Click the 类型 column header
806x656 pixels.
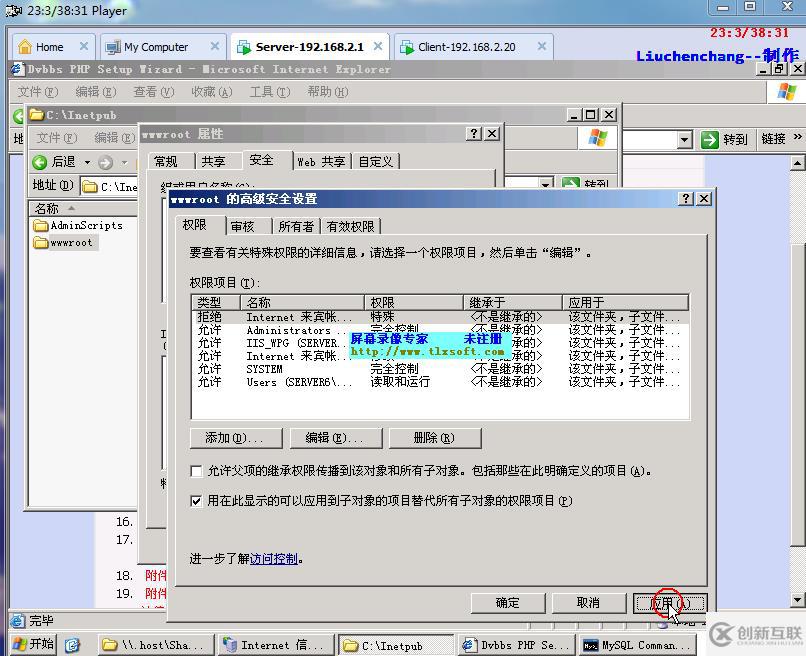coord(216,302)
